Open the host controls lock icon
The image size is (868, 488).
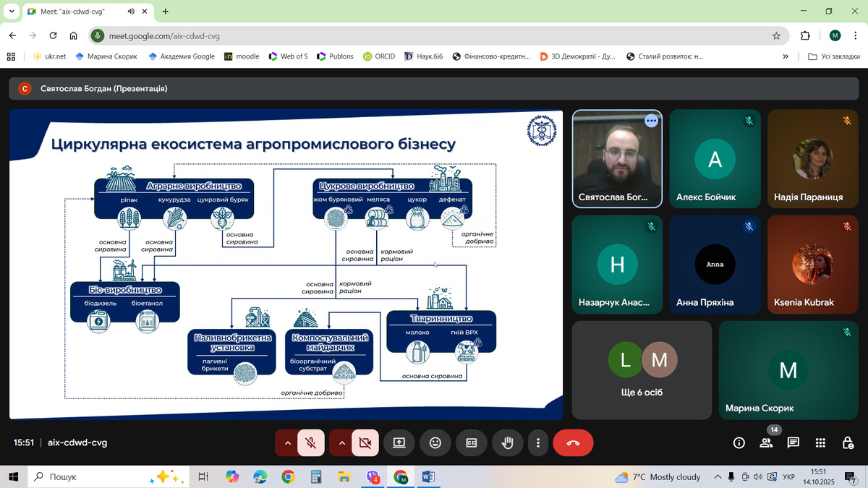848,442
